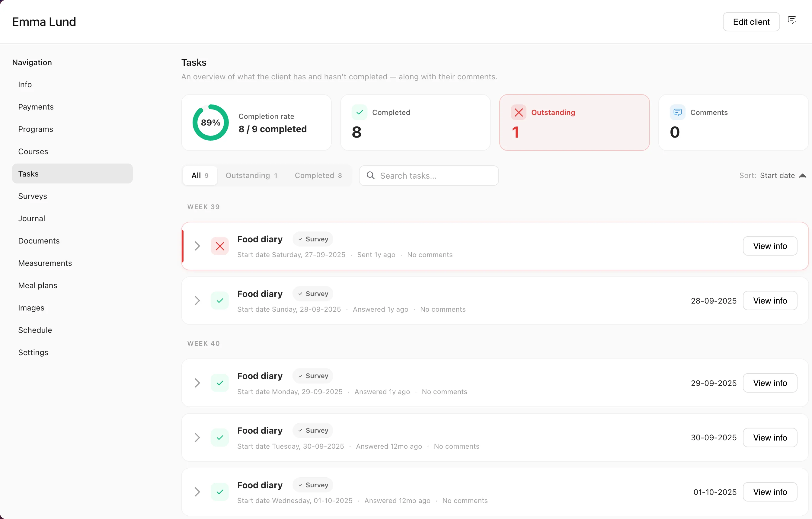
Task: Click the red X status icon of 27-09-2025 Food diary
Action: point(220,246)
